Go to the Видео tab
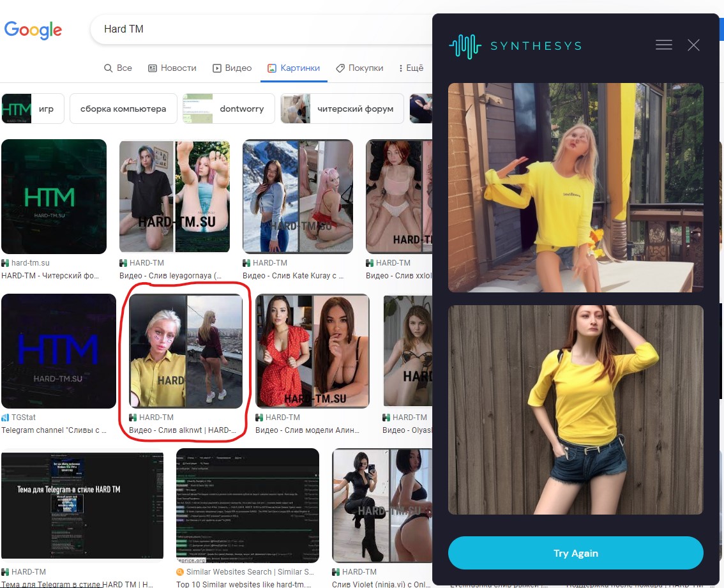 point(232,68)
